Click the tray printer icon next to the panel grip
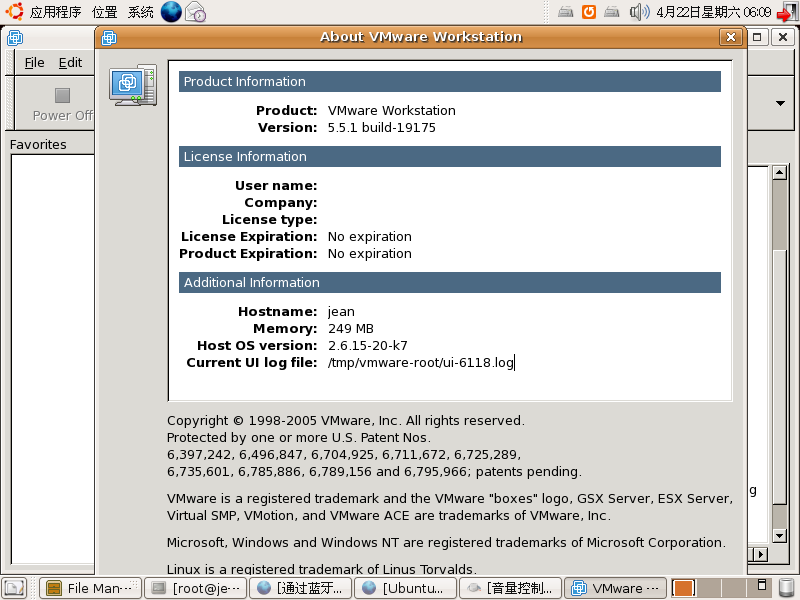800x600 pixels. (x=565, y=11)
